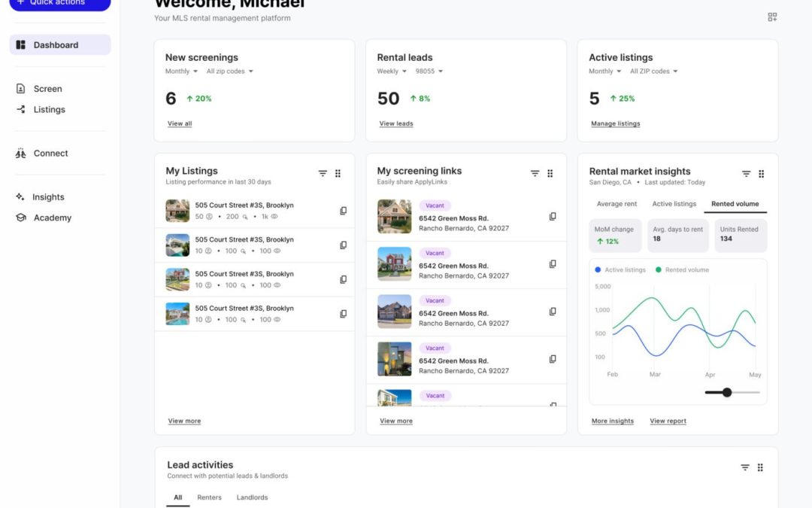The image size is (812, 508).
Task: Open All ZIP codes dropdown in Active listings
Action: pos(653,71)
